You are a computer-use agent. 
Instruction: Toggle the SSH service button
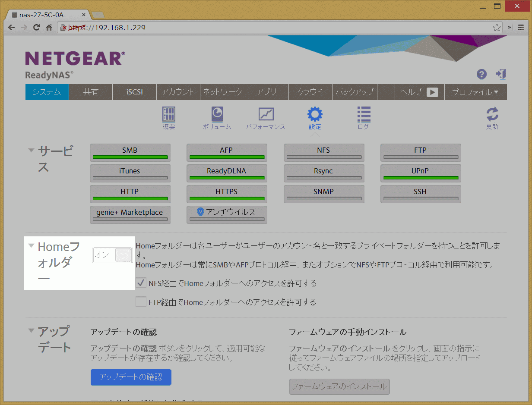coord(420,194)
